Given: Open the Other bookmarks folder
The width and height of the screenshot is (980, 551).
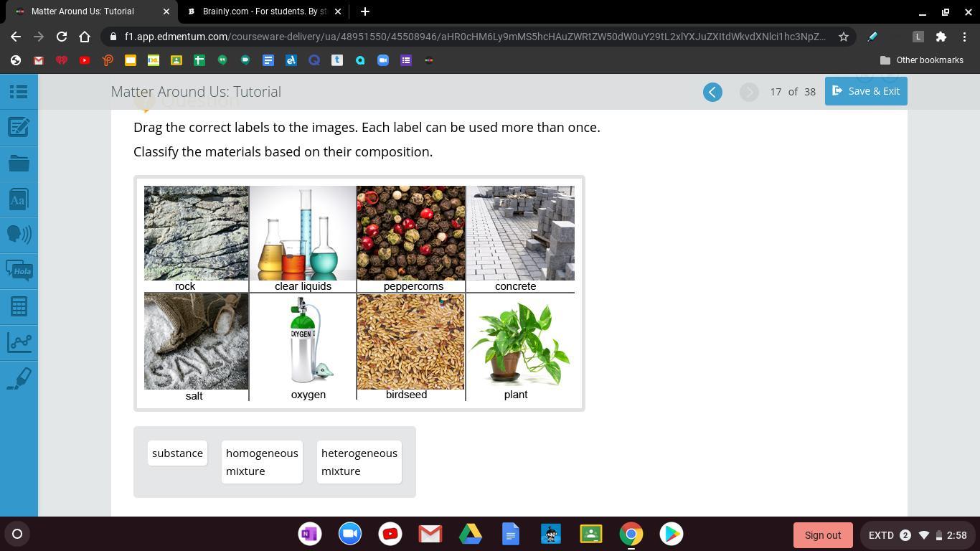Looking at the screenshot, I should [x=922, y=60].
